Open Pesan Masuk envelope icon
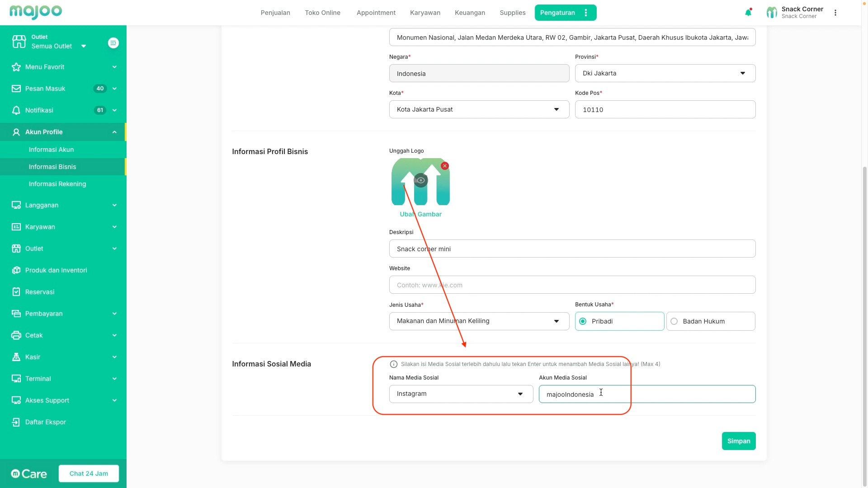868x488 pixels. pyautogui.click(x=16, y=89)
